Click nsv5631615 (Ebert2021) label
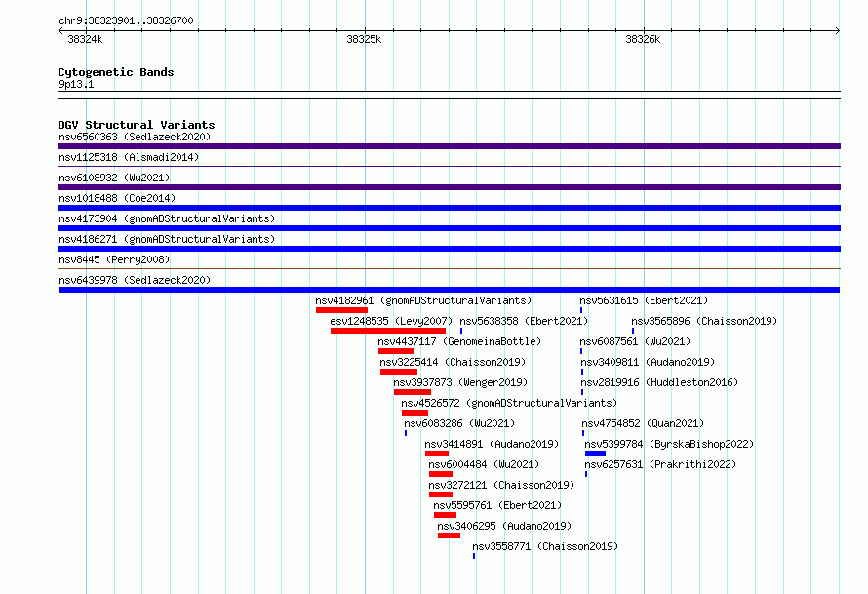This screenshot has height=594, width=868. (x=644, y=300)
